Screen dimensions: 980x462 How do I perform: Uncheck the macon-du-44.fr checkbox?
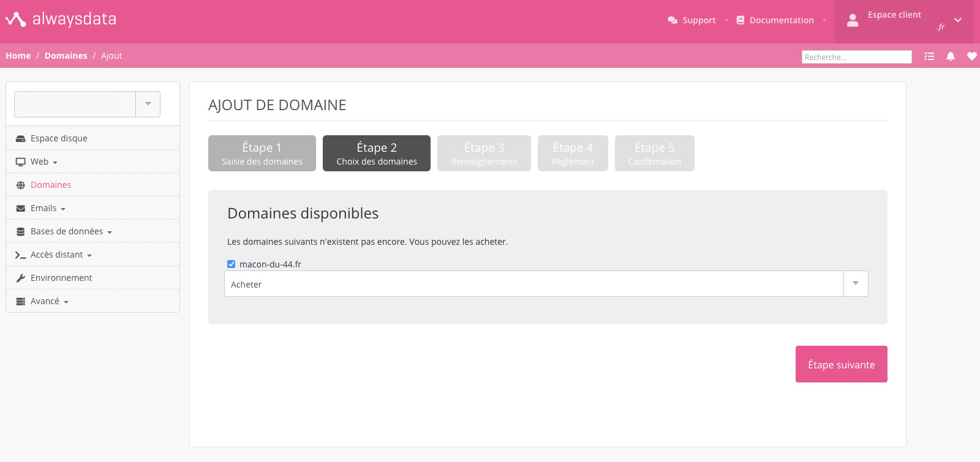coord(232,264)
